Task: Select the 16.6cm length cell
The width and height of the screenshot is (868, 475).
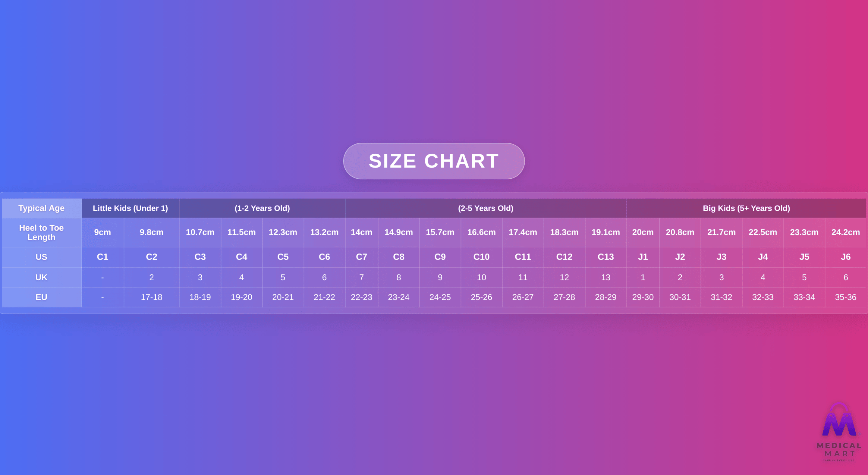Action: click(481, 232)
